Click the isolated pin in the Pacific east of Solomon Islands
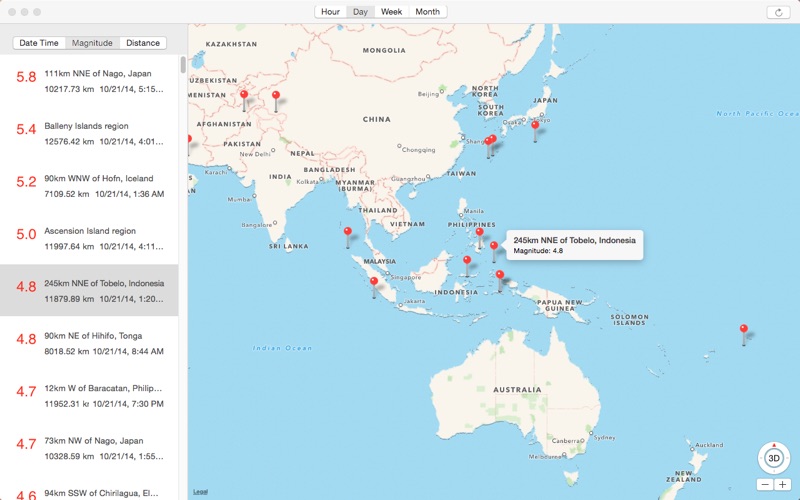 tap(743, 330)
